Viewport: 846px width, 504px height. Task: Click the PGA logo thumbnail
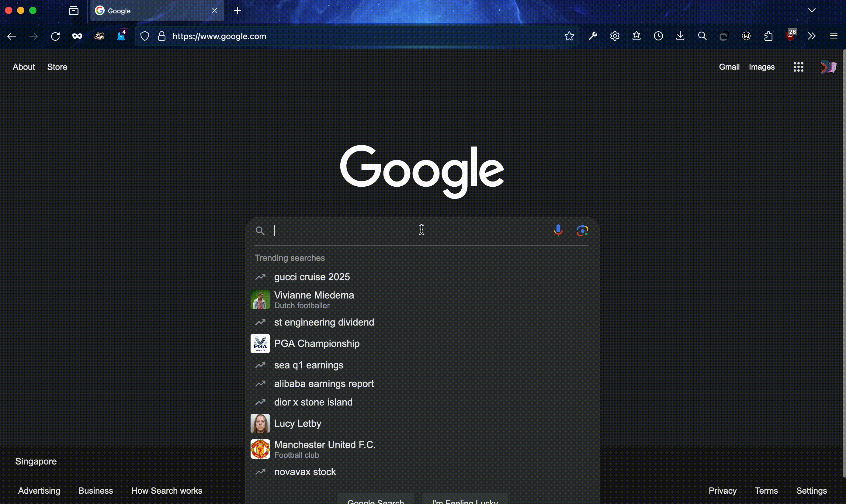point(260,344)
